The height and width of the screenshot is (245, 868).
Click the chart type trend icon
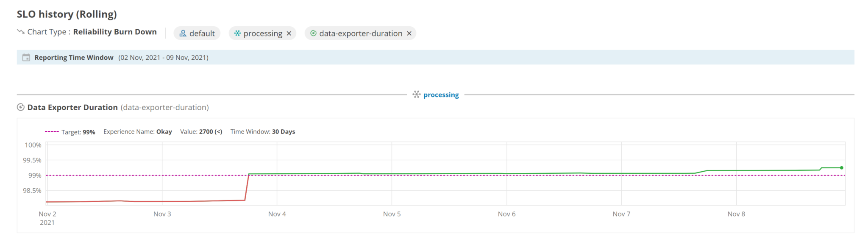[20, 32]
